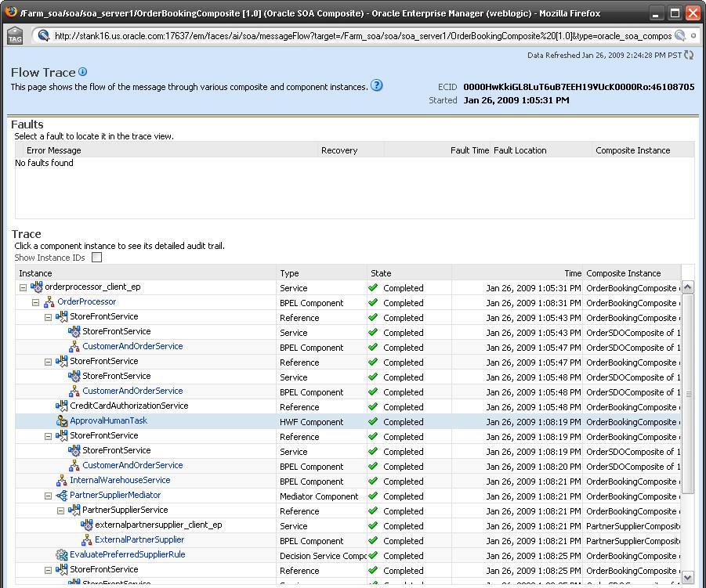Open the Flow Trace info icon
Viewport: 706px width, 588px height.
82,71
